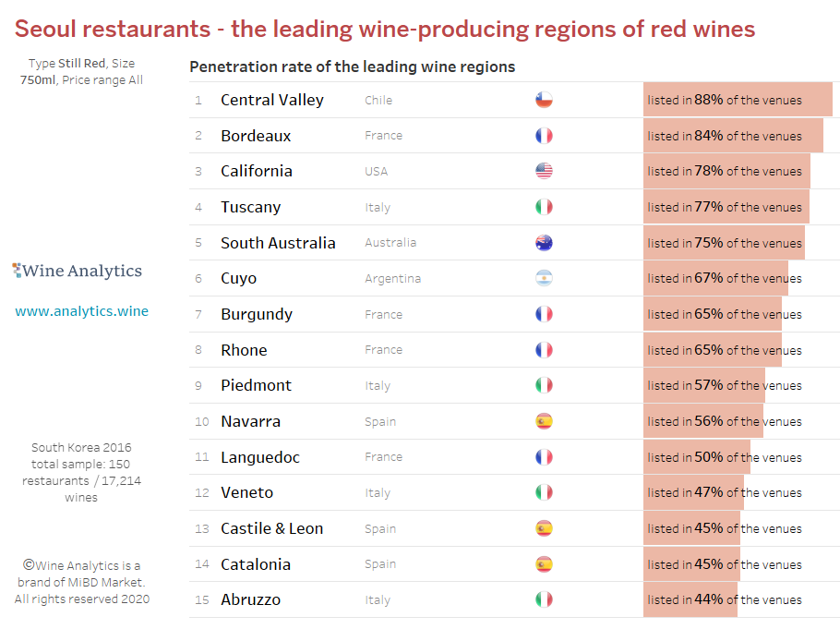Screen dimensions: 840x629
Task: Click the Spain flag icon beside Navarra
Action: tap(544, 421)
